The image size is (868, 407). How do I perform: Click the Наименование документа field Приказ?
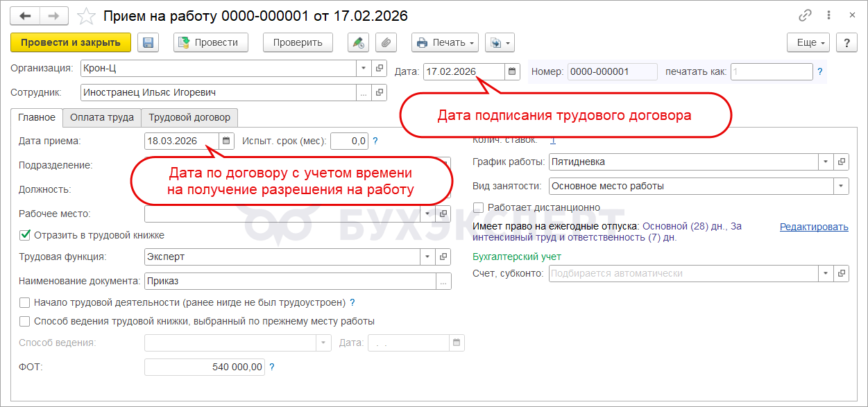point(290,281)
